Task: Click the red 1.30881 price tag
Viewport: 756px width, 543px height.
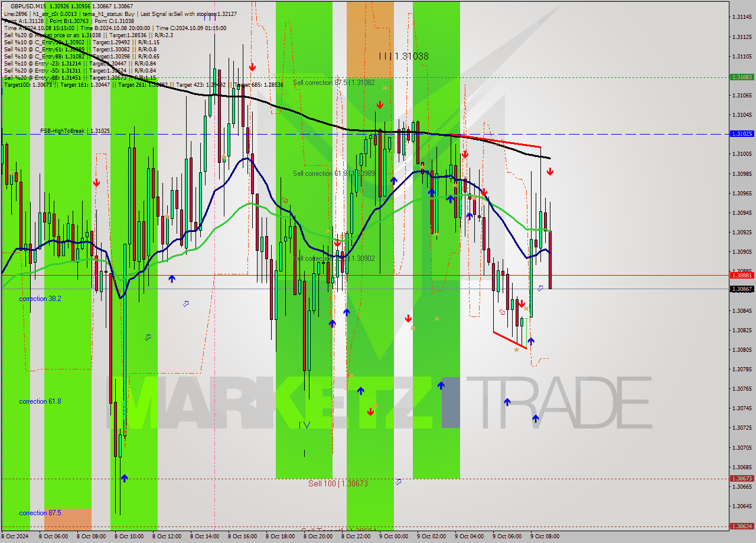Action: (x=742, y=275)
